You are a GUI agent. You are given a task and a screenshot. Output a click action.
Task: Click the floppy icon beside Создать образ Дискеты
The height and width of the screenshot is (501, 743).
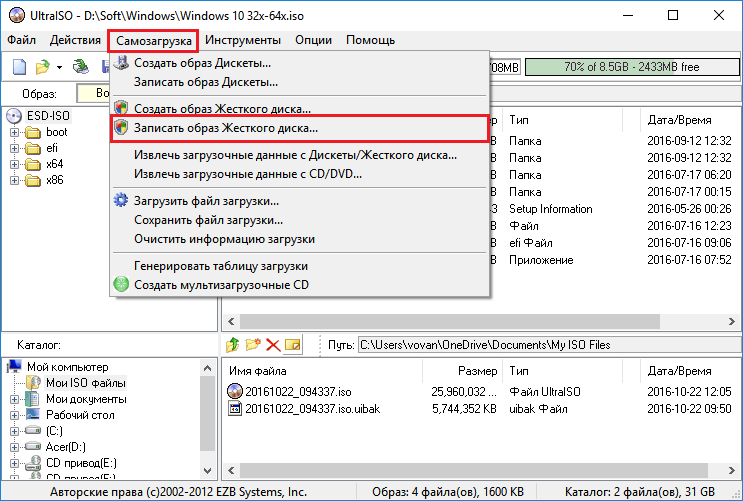click(121, 63)
